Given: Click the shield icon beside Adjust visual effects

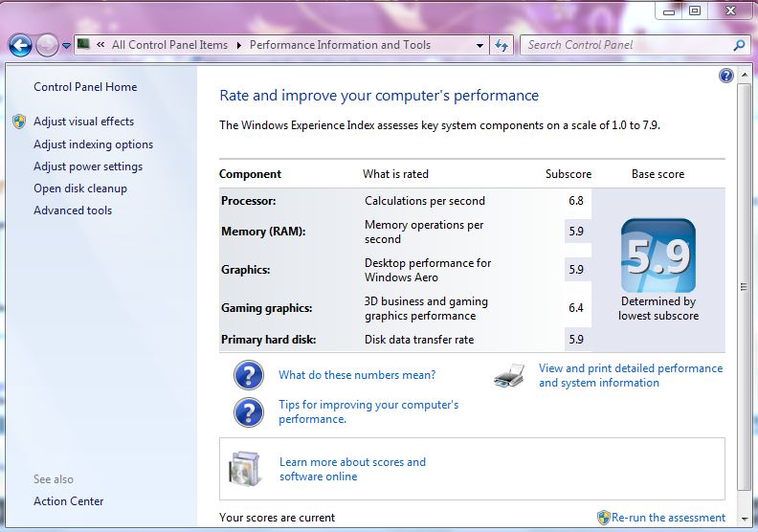Looking at the screenshot, I should click(19, 122).
